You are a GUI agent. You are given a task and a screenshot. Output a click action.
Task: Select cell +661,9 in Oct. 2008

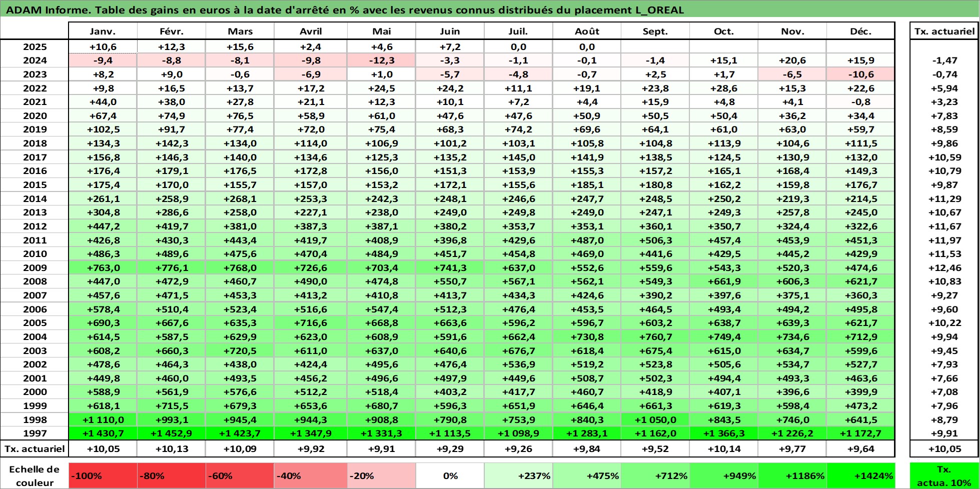click(724, 281)
